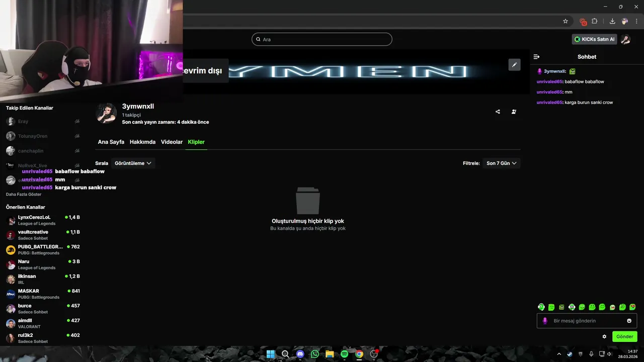
Task: Open File Explorer from the taskbar
Action: 330,354
